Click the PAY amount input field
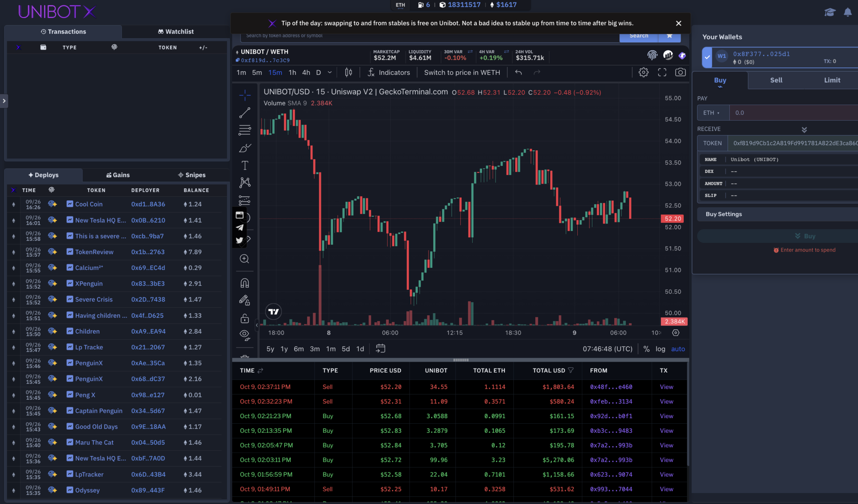This screenshot has width=858, height=504. coord(792,113)
